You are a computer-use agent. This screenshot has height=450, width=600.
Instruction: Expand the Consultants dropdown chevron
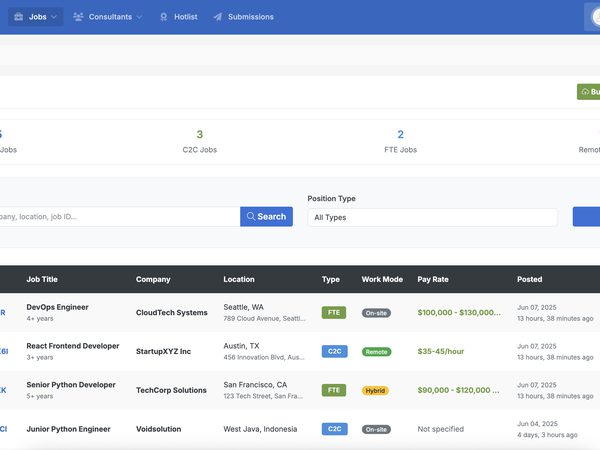click(x=139, y=17)
